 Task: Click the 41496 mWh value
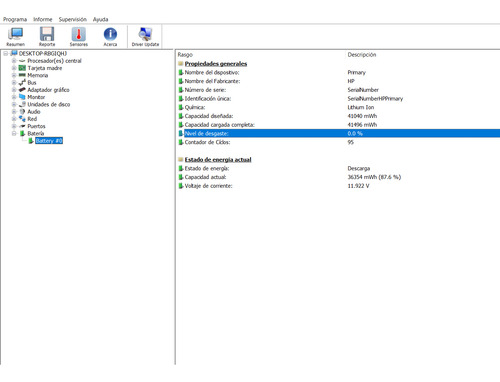pyautogui.click(x=362, y=124)
